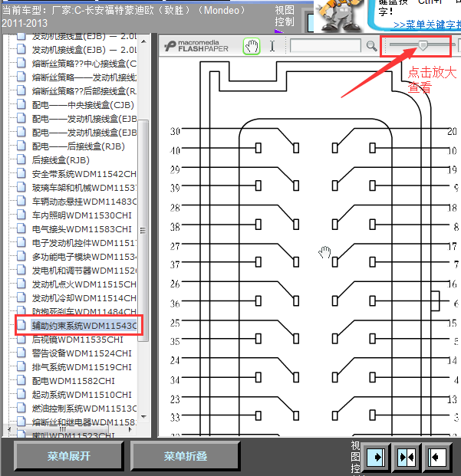Click the tree horizontal scroll-right arrow
This screenshot has height=476, width=461.
(130, 429)
